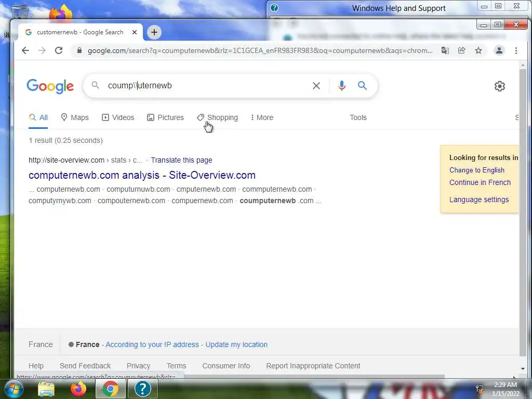Screen dimensions: 532x399
Task: Click the site-overview.com result URL
Action: coord(86,160)
